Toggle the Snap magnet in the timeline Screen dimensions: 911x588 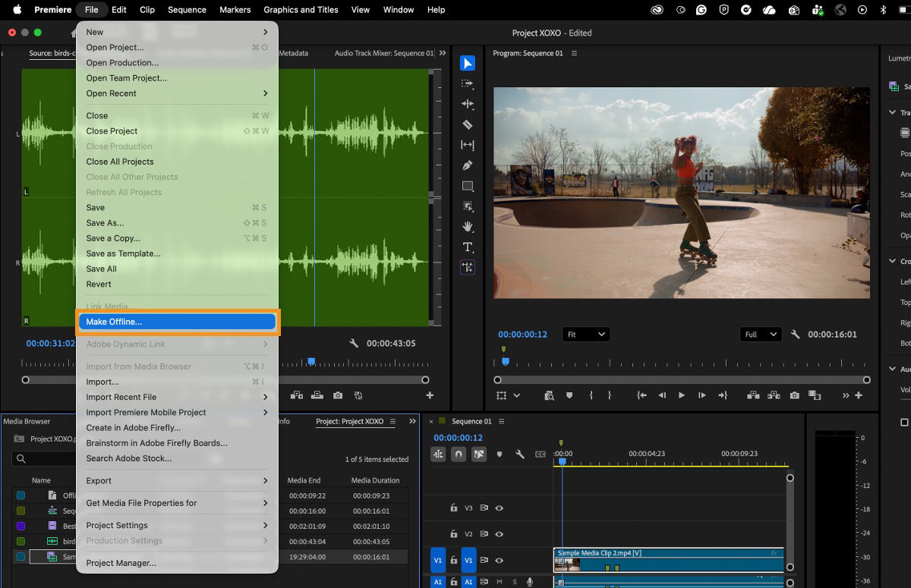pyautogui.click(x=459, y=454)
